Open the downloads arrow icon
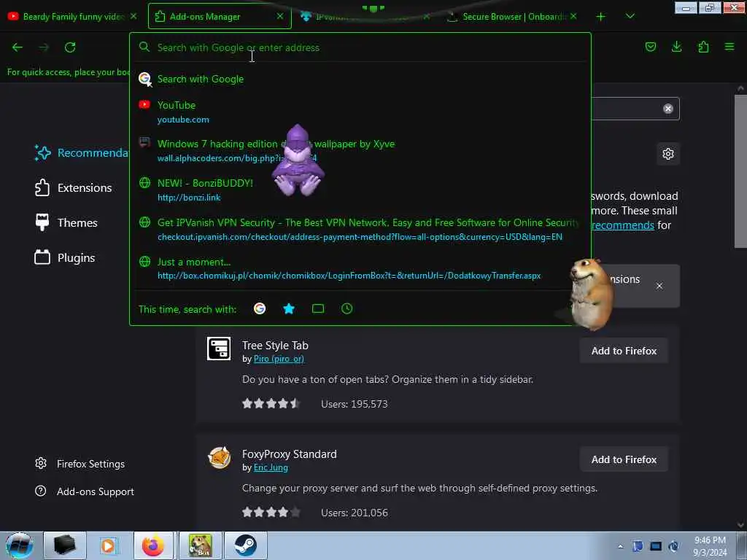The height and width of the screenshot is (560, 747). (x=676, y=47)
